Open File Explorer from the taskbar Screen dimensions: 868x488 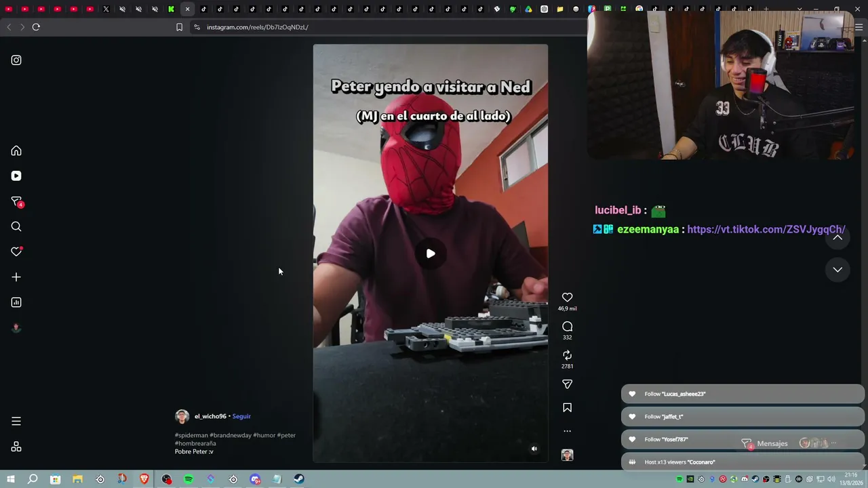(77, 479)
